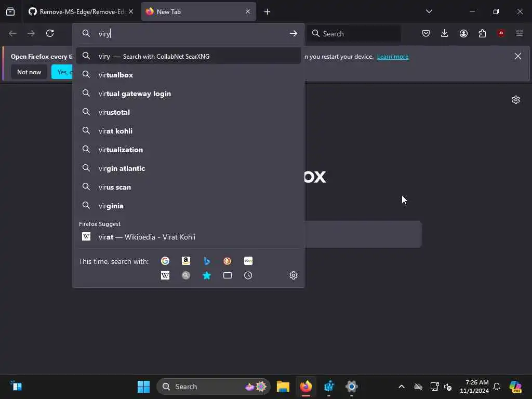The width and height of the screenshot is (532, 399).
Task: Open File Explorer from the taskbar
Action: pos(283,387)
